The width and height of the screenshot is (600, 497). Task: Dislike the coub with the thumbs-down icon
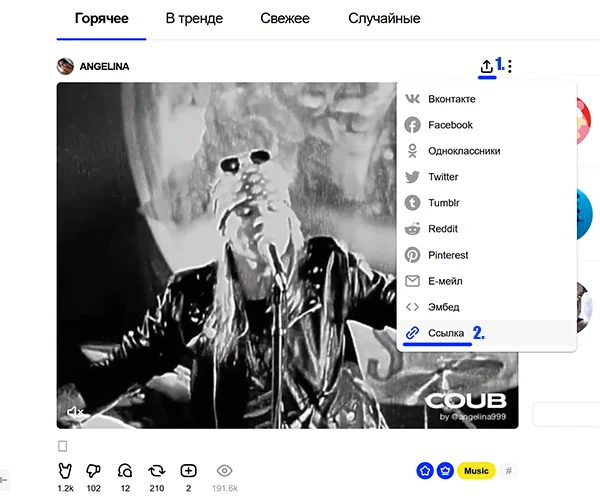[93, 471]
